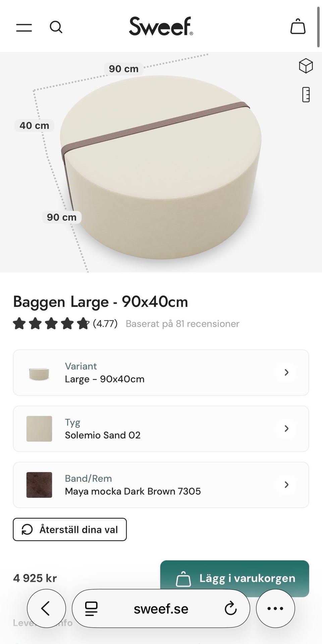Open the browser three-dots menu
Screen dimensions: 322x644
coord(275,608)
